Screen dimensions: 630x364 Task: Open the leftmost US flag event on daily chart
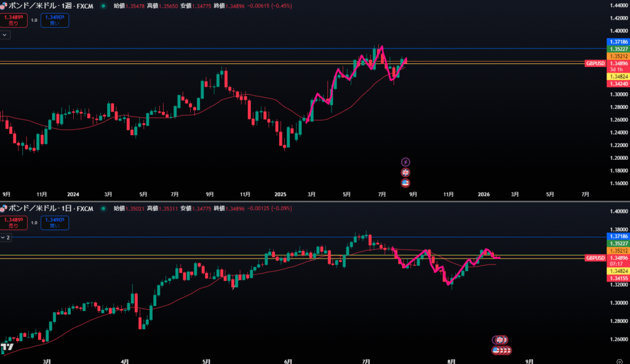click(x=496, y=350)
